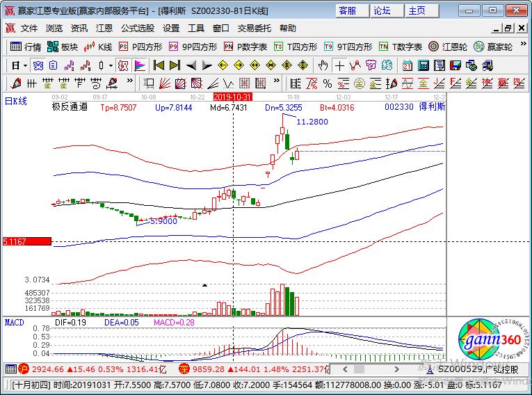The height and width of the screenshot is (395, 532).
Task: Save the chart with floppy-disk icon
Action: (456, 65)
